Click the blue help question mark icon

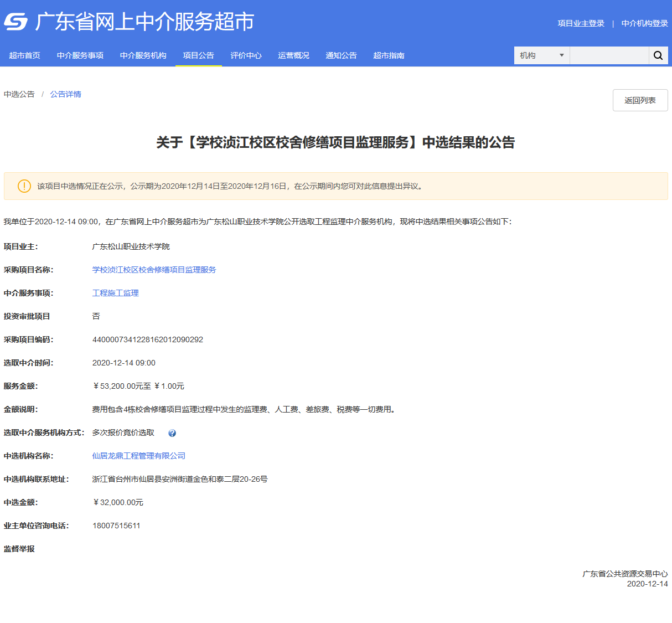[172, 433]
